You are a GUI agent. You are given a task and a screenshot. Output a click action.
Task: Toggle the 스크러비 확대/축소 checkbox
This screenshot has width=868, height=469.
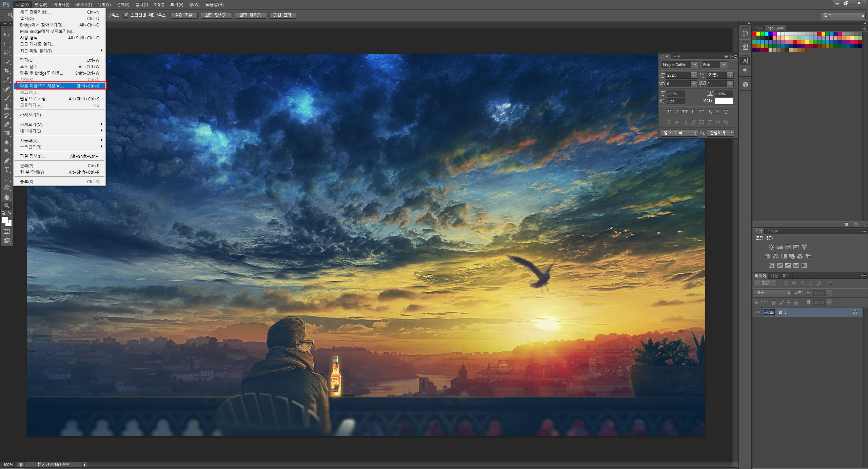point(126,15)
